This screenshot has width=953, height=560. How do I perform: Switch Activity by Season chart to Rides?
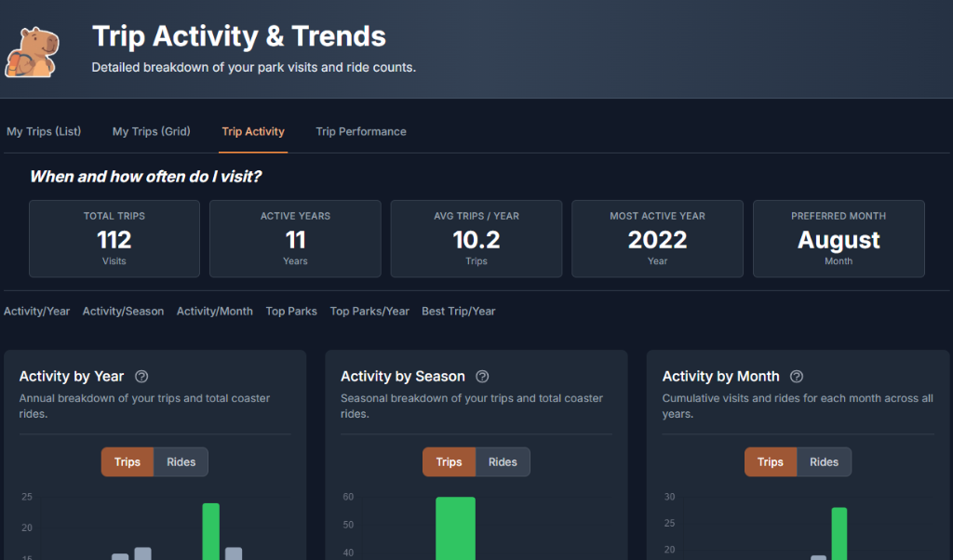coord(503,461)
